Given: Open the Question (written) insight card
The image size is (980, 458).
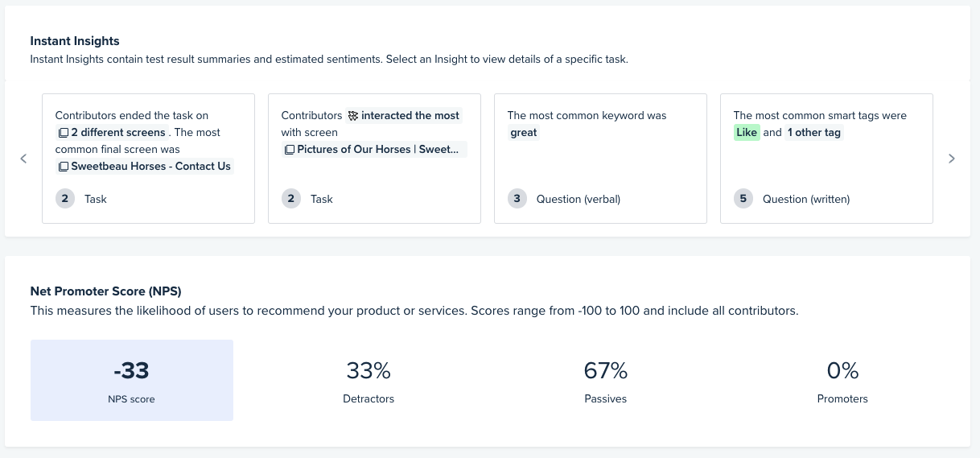Looking at the screenshot, I should (826, 159).
